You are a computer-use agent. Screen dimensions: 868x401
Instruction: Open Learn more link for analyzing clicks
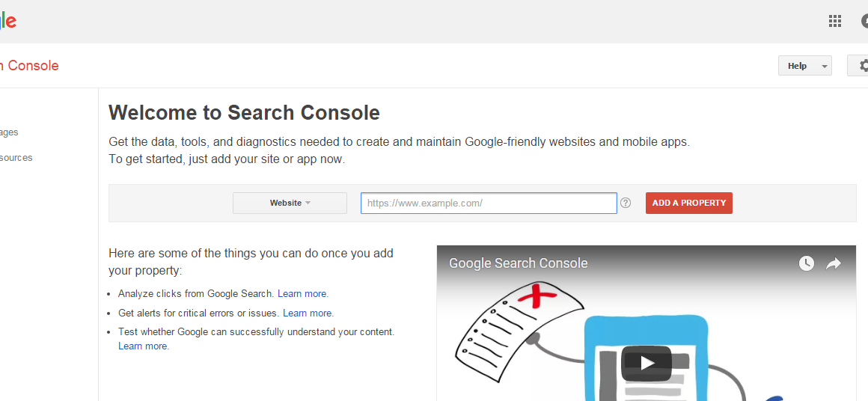pyautogui.click(x=303, y=294)
